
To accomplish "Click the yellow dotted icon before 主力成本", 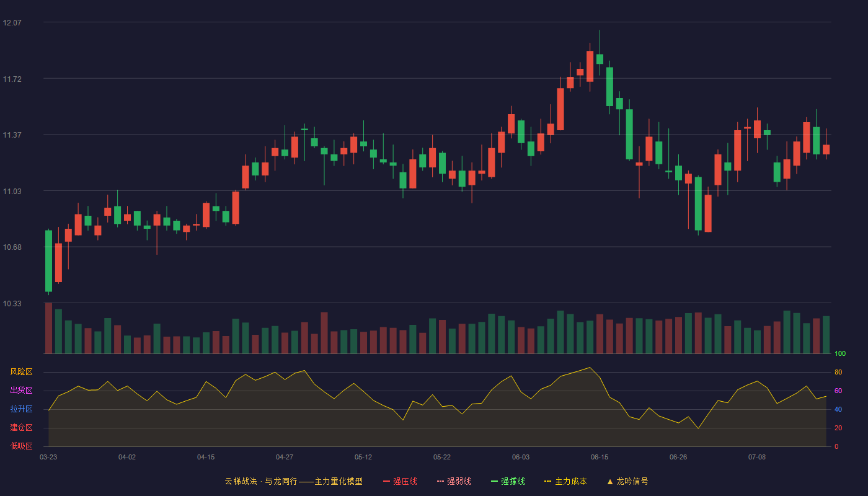I will 548,481.
